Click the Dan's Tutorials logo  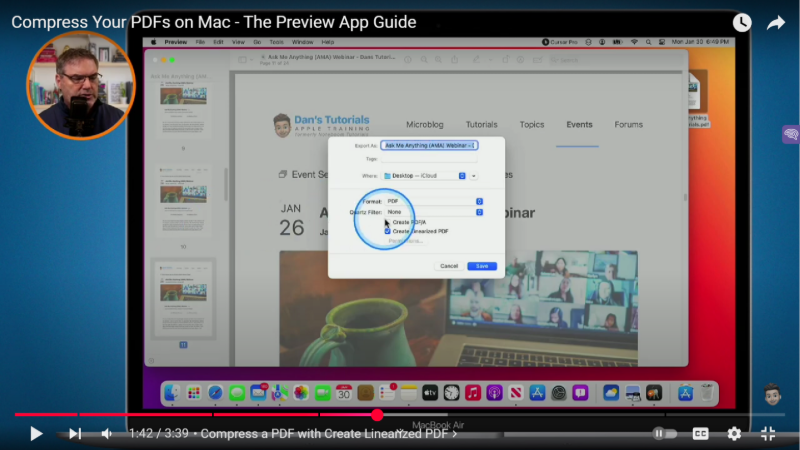tap(321, 125)
